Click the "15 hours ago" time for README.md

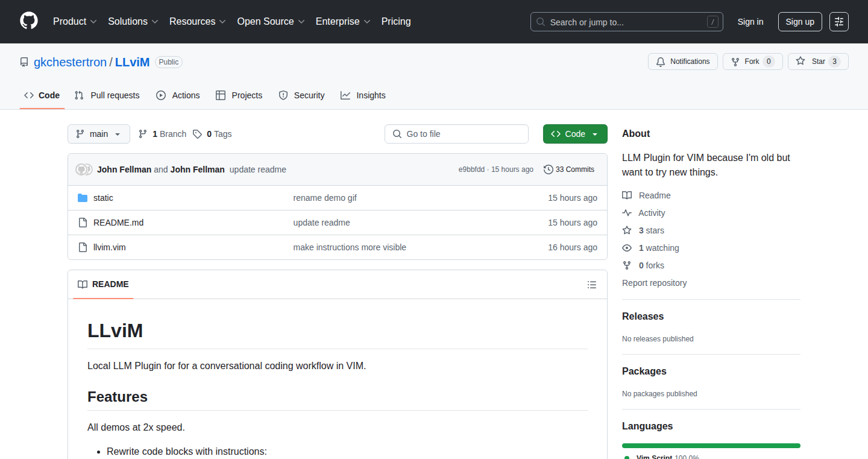(573, 223)
